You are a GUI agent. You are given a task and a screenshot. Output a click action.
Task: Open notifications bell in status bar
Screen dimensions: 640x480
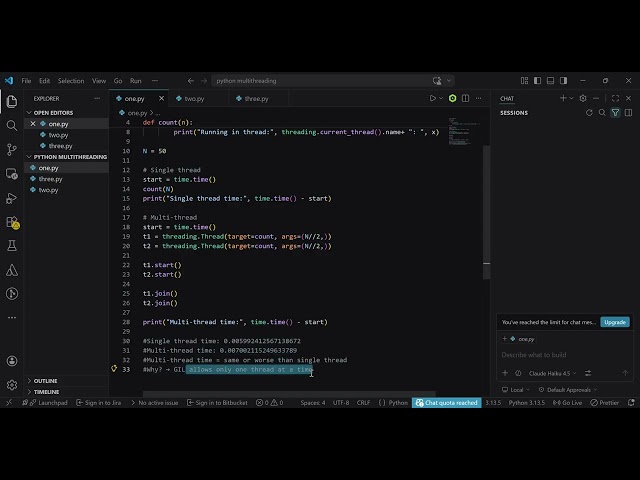631,402
